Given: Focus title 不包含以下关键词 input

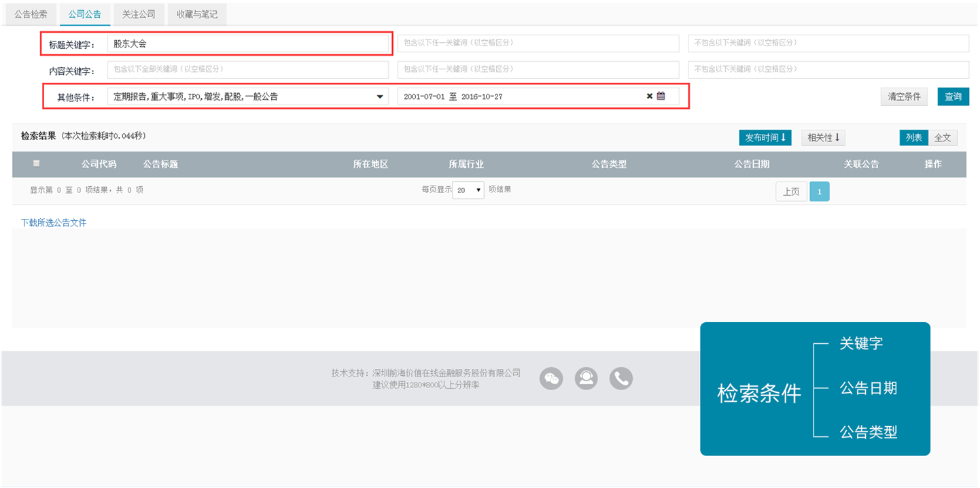Looking at the screenshot, I should coord(828,43).
